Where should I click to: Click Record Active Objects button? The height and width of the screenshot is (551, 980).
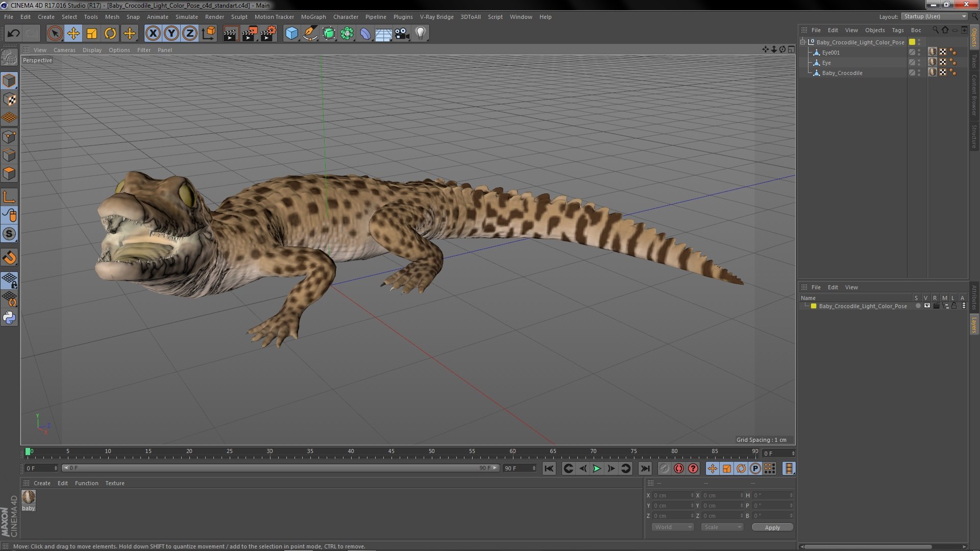pyautogui.click(x=664, y=468)
